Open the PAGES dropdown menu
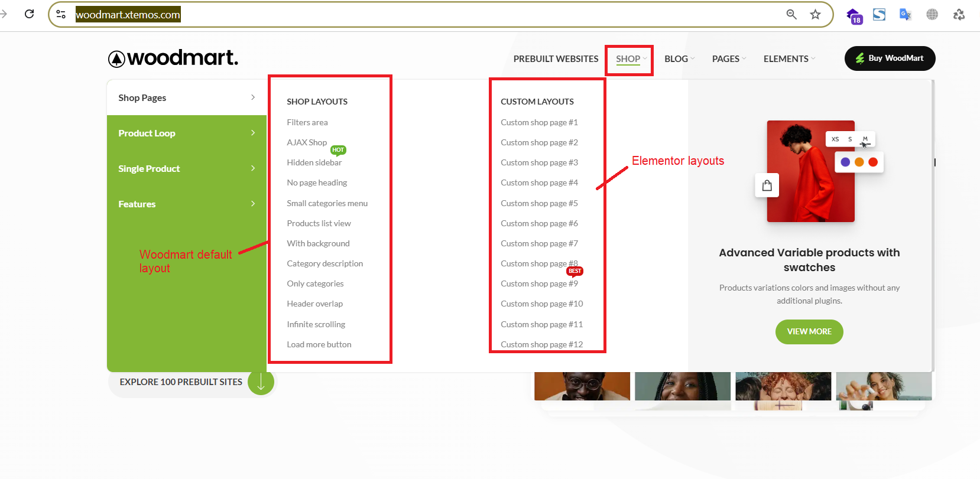 point(729,58)
